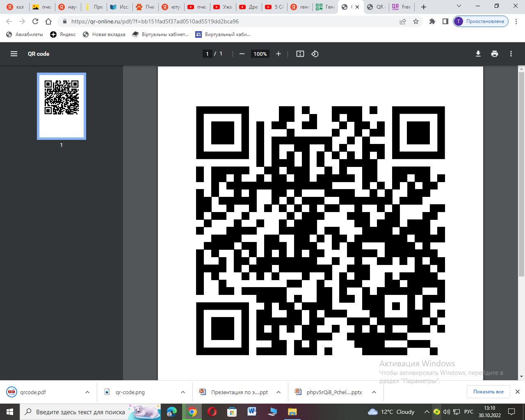The width and height of the screenshot is (525, 420).
Task: Click the page number input field
Action: coord(207,54)
